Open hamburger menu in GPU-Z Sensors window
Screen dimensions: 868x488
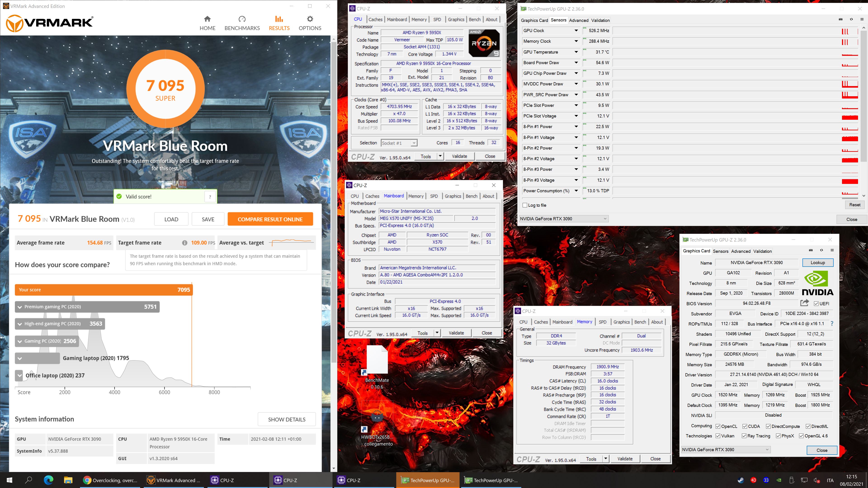pos(862,19)
